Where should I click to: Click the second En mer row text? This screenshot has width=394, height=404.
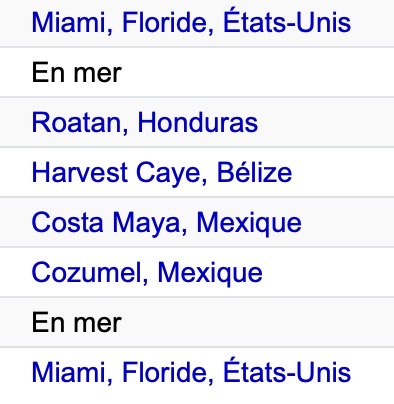pyautogui.click(x=77, y=322)
